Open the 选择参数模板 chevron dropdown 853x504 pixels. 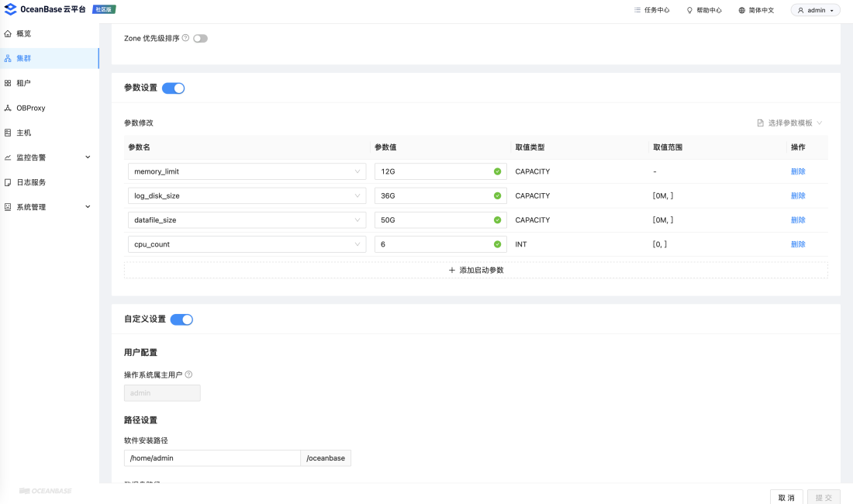point(820,123)
